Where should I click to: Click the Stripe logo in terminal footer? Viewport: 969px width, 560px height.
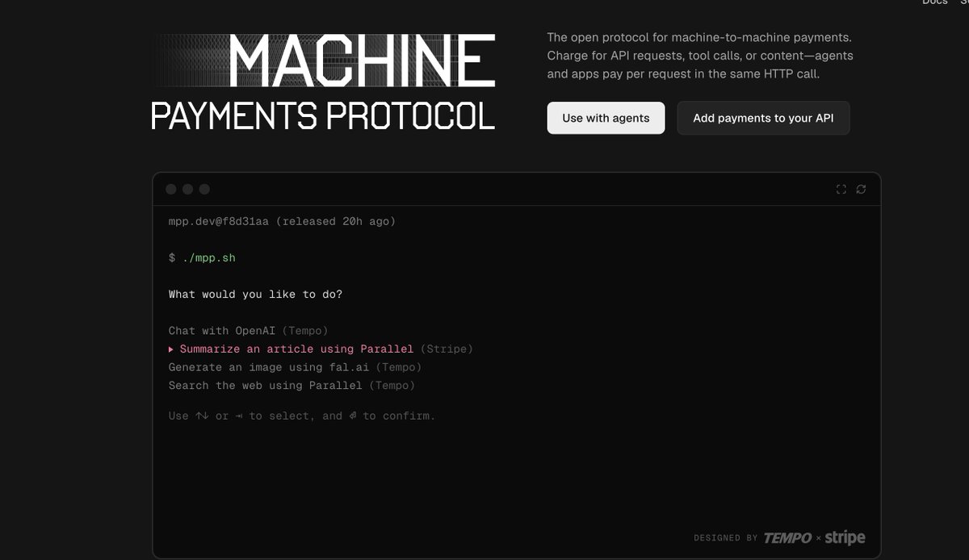coord(845,537)
